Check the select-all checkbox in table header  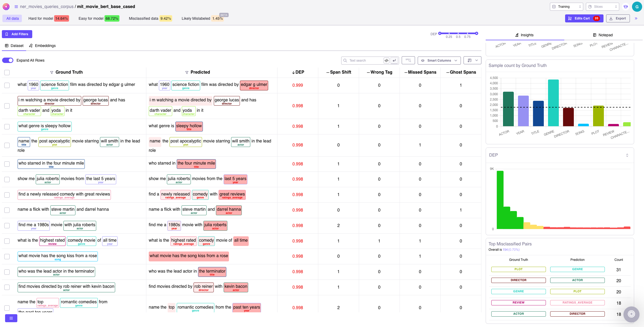click(x=7, y=73)
